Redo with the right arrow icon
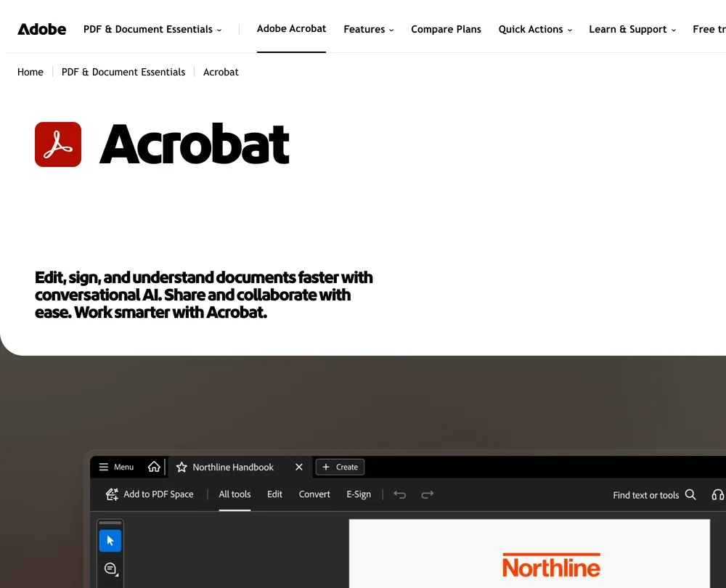The image size is (726, 588). pos(428,494)
